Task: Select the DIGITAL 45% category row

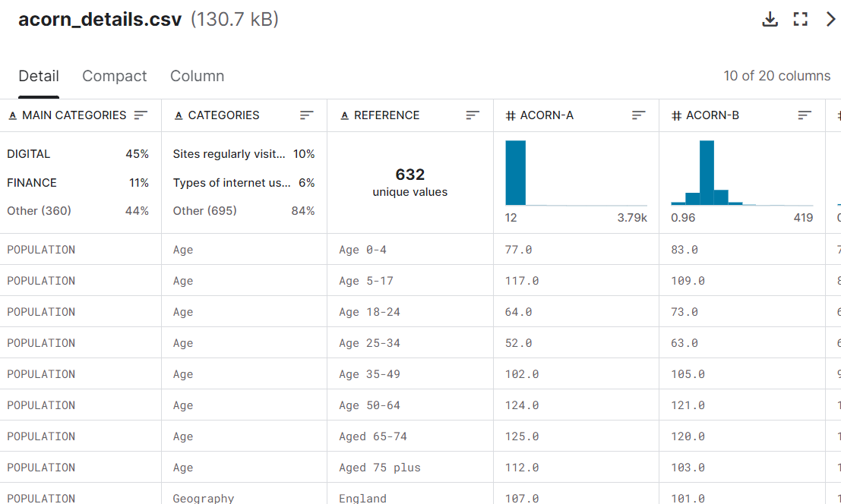Action: pos(77,154)
